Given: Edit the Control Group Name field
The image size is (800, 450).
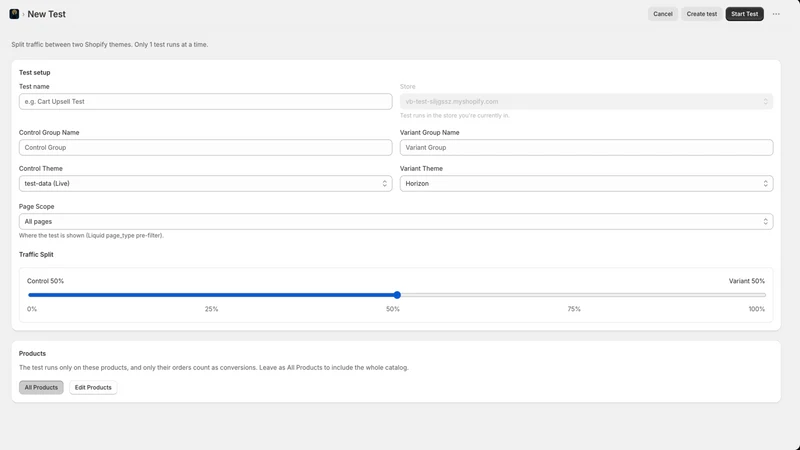Looking at the screenshot, I should [206, 147].
